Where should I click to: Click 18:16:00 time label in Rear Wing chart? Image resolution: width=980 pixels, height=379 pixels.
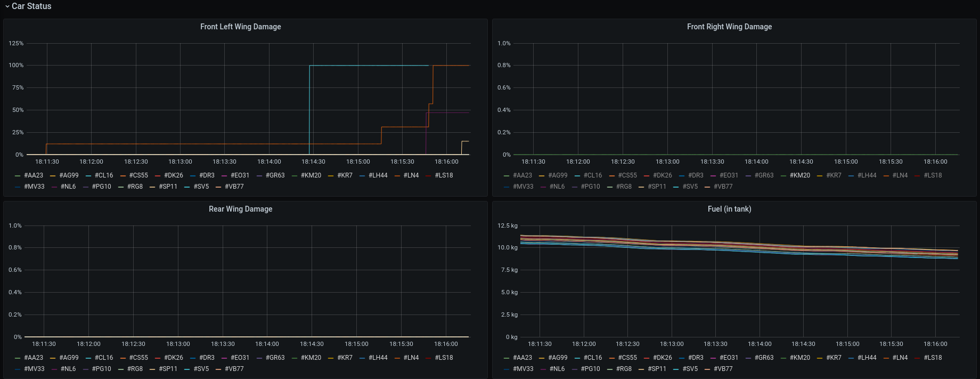[446, 344]
